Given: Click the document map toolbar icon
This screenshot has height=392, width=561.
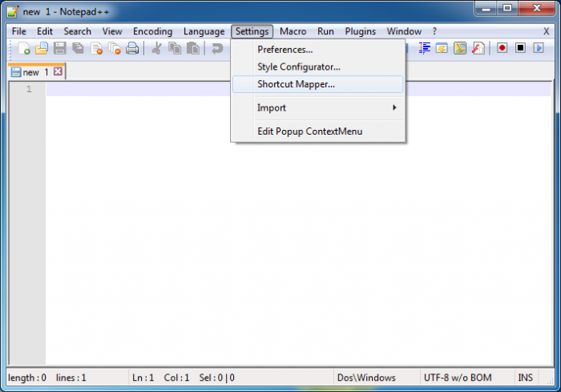Looking at the screenshot, I should pyautogui.click(x=460, y=48).
